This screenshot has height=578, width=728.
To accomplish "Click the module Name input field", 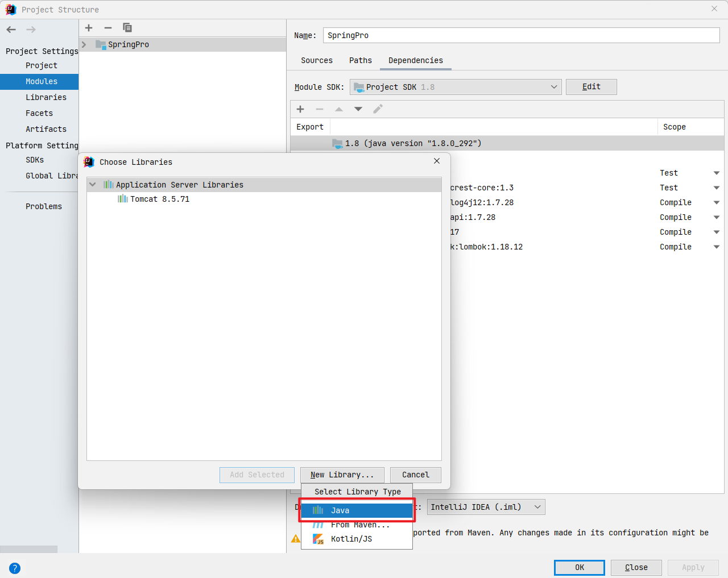I will pyautogui.click(x=522, y=35).
